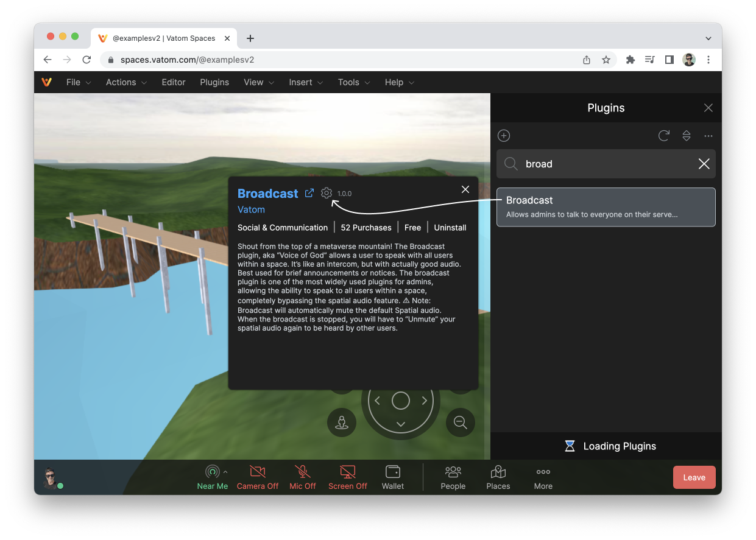
Task: Click the sort plugins icon
Action: [687, 136]
